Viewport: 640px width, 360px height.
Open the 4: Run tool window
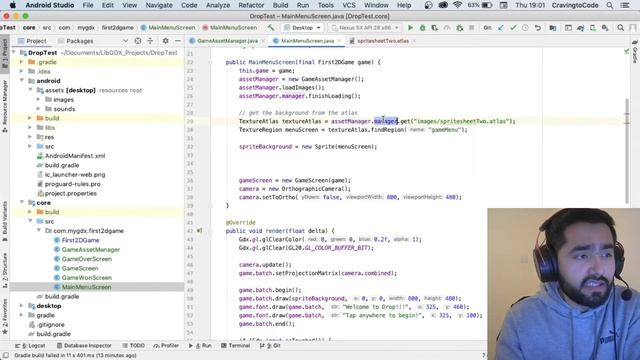[x=200, y=346]
